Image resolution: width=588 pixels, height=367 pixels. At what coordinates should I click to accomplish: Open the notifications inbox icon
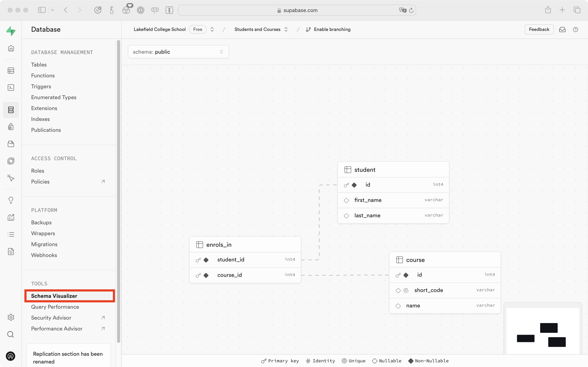coord(562,30)
